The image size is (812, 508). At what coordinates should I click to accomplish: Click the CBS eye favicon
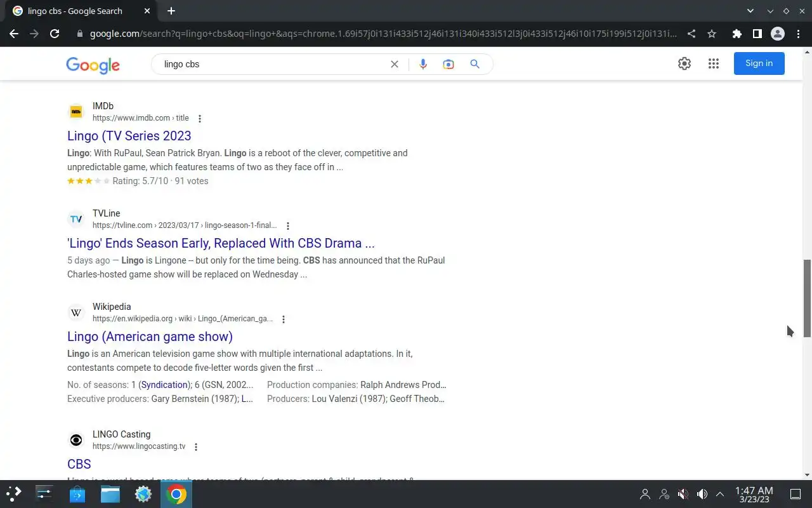tap(76, 440)
